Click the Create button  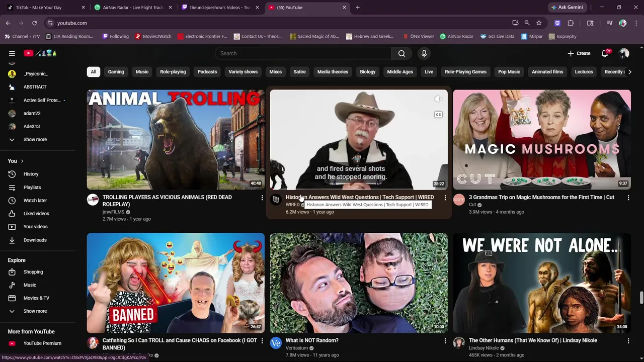[x=579, y=53]
